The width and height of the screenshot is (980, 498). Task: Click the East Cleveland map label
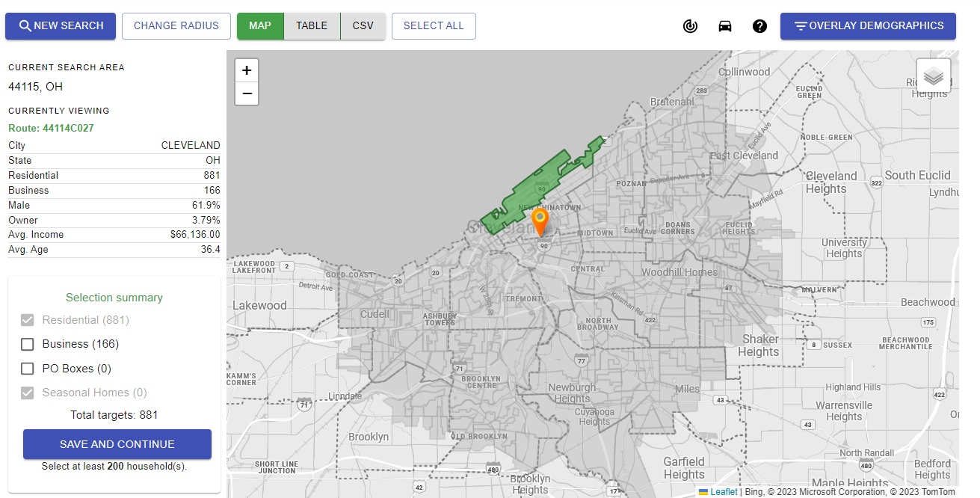click(744, 156)
